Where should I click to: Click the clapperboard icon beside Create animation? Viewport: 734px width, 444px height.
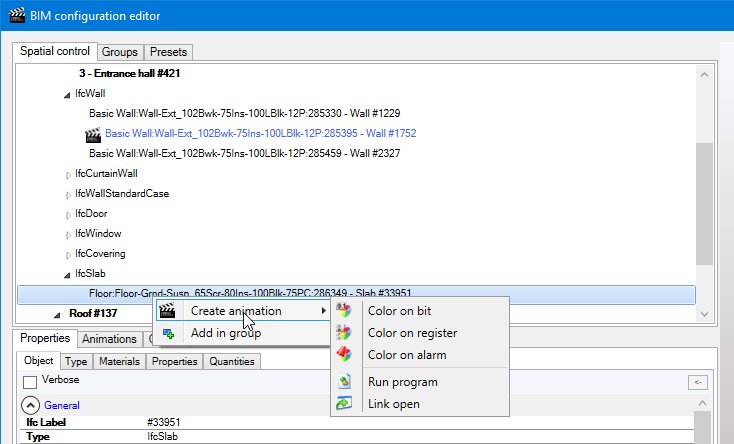click(x=168, y=311)
